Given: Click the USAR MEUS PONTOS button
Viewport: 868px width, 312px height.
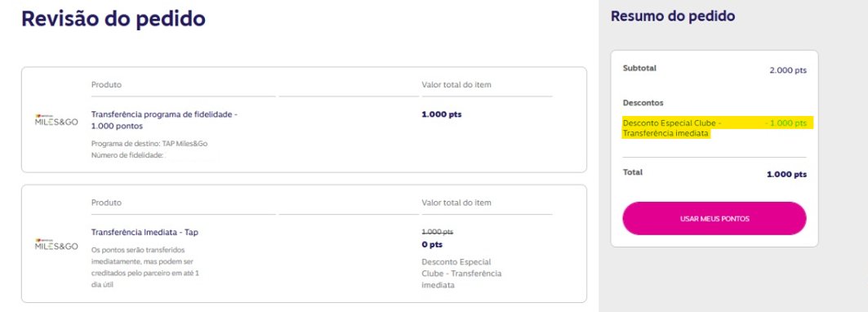Looking at the screenshot, I should pos(714,218).
